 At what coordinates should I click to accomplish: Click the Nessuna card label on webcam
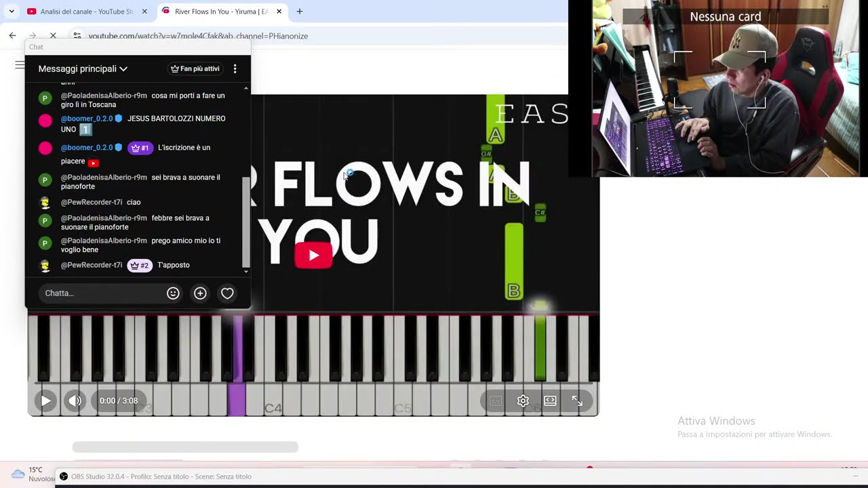pos(726,17)
